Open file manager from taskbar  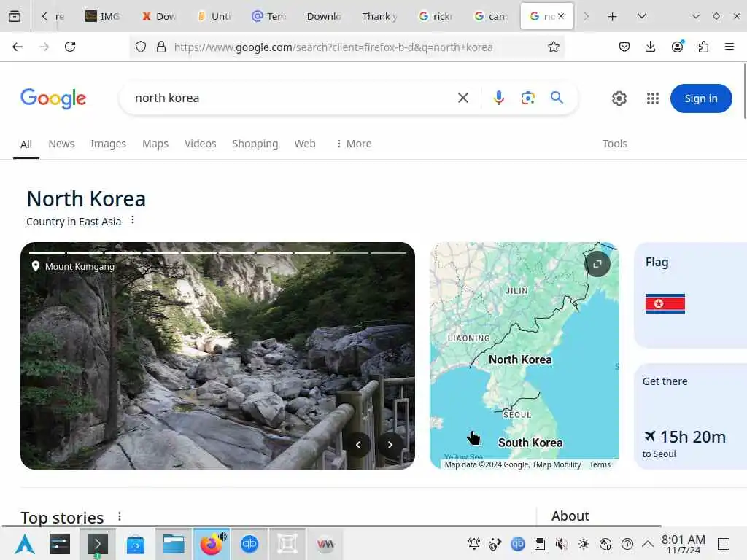coord(174,543)
